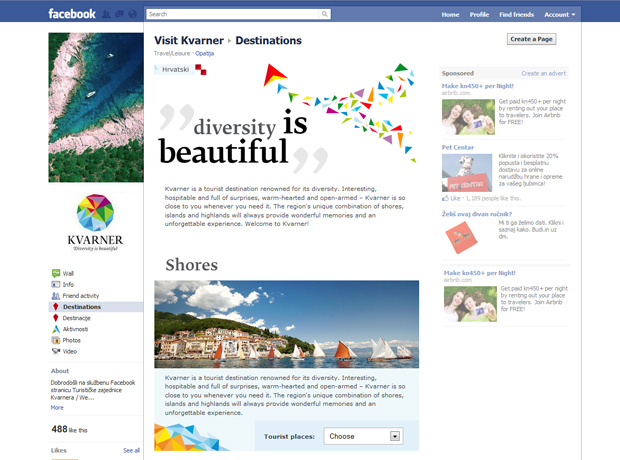Open Friend activity in sidebar
The image size is (620, 460).
point(80,296)
